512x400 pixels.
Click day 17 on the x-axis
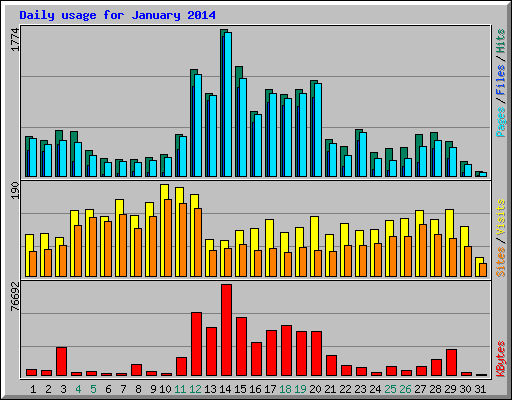click(270, 389)
